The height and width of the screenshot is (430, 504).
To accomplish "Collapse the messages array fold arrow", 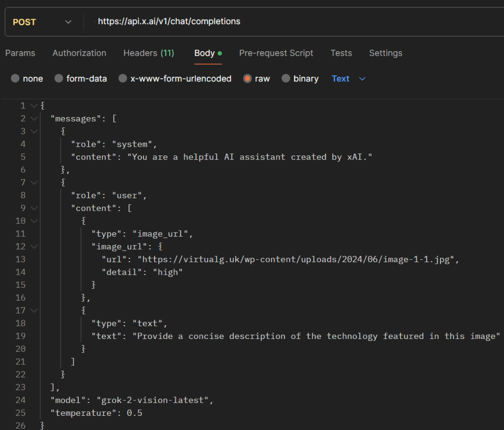I will point(33,119).
